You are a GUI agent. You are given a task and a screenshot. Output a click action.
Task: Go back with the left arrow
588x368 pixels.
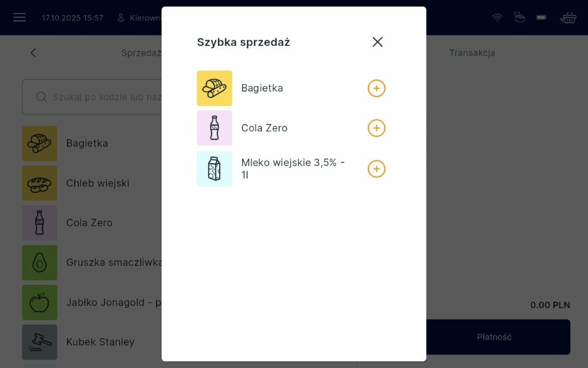coord(33,53)
